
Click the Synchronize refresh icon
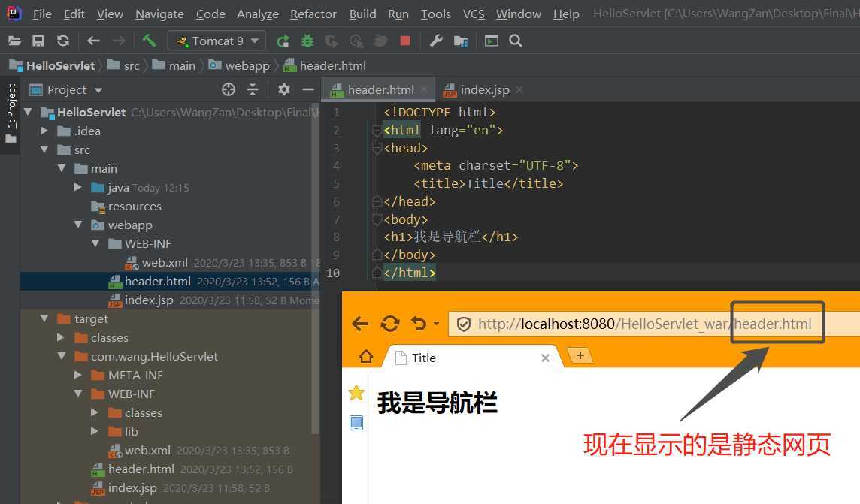pos(63,41)
